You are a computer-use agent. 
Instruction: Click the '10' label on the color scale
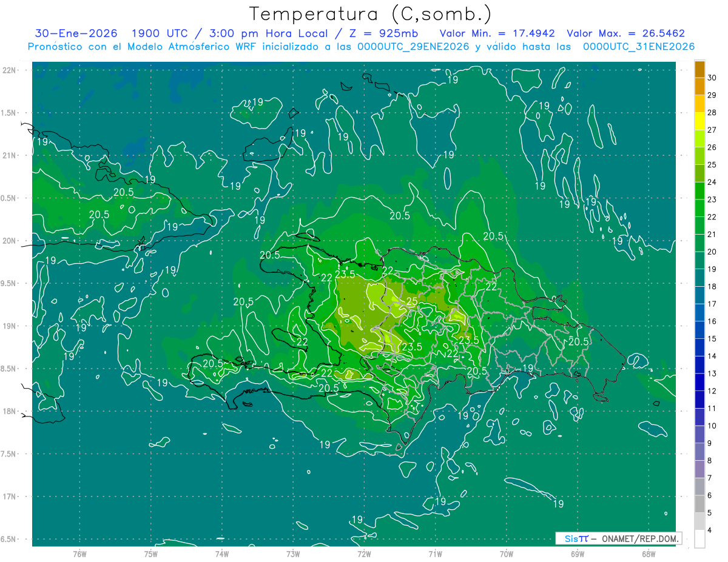point(712,426)
